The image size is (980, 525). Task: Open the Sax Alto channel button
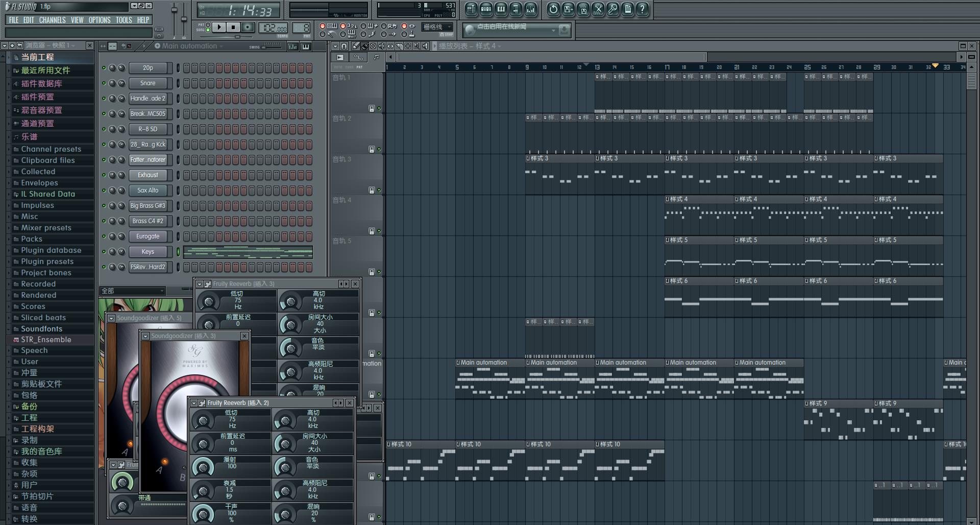[x=148, y=190]
